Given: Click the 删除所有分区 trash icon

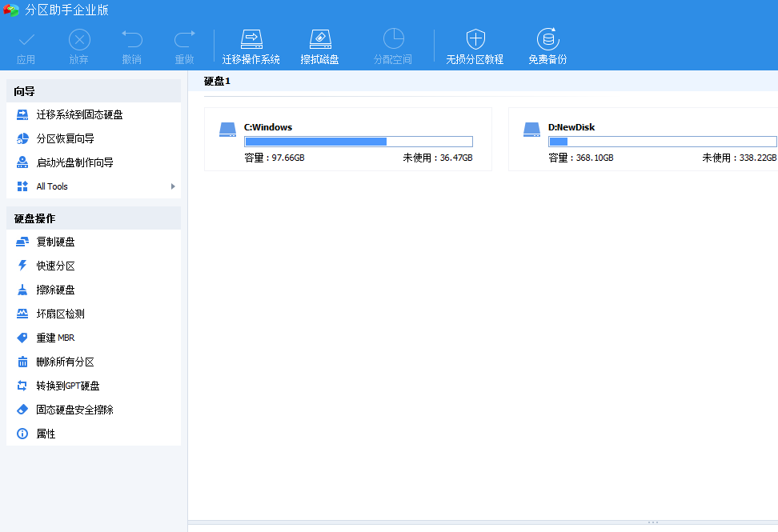Looking at the screenshot, I should click(22, 362).
